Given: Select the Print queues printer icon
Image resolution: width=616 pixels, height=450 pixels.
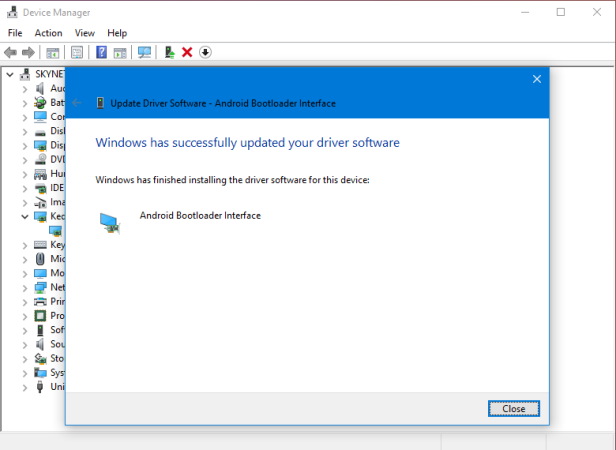Looking at the screenshot, I should (40, 301).
